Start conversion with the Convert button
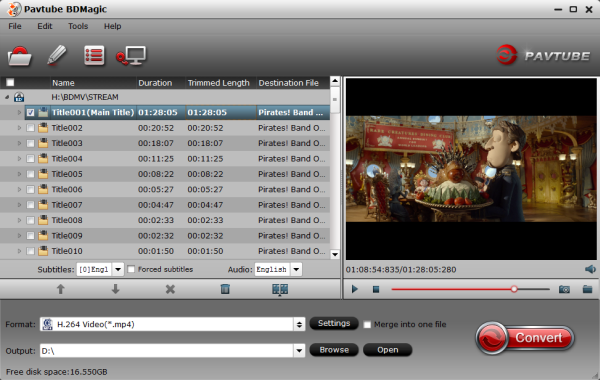 click(x=525, y=338)
